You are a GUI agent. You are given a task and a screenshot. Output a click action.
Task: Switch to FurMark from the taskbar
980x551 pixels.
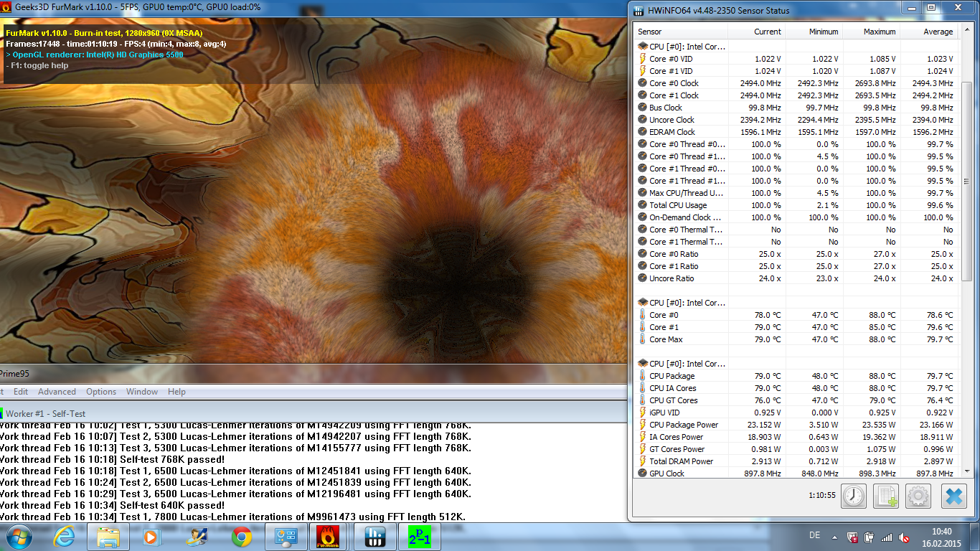coord(327,537)
